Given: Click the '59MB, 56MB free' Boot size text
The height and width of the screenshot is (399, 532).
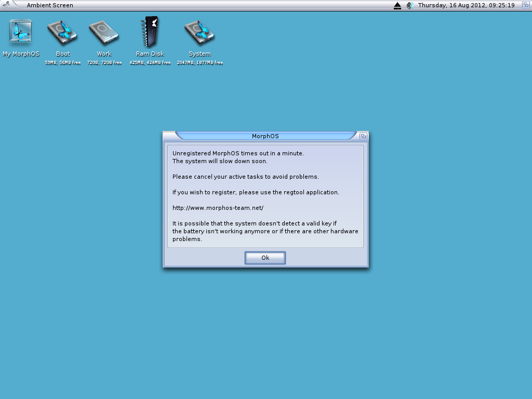Looking at the screenshot, I should (63, 62).
